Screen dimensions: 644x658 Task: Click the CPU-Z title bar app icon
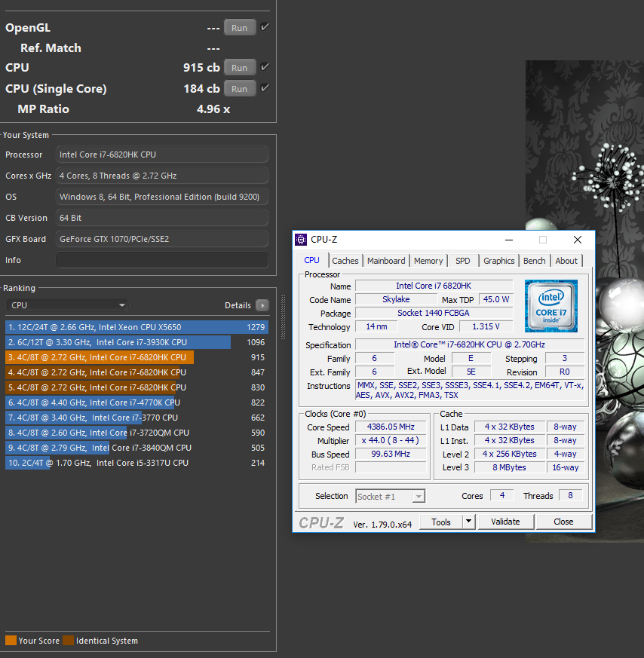tap(301, 240)
